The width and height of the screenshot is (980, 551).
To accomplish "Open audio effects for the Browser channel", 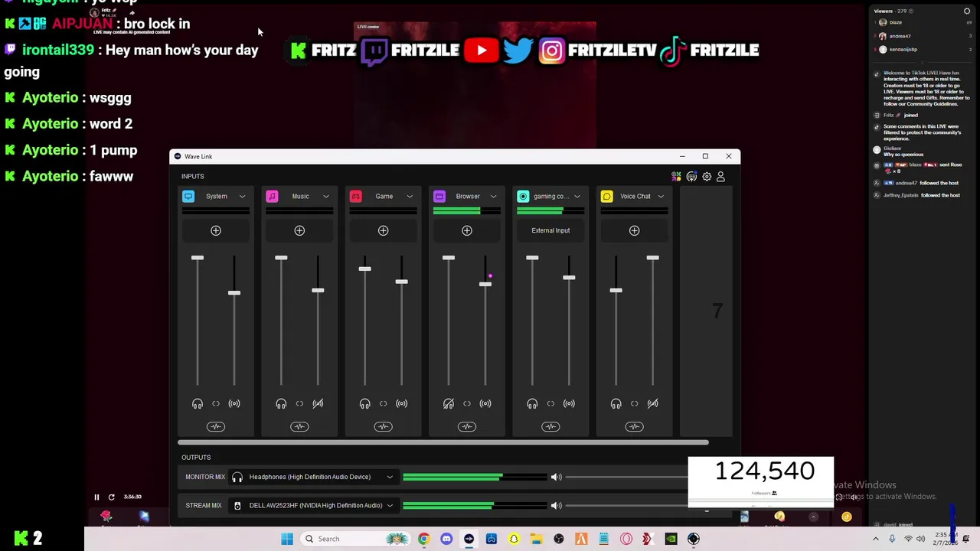I will pos(467,426).
